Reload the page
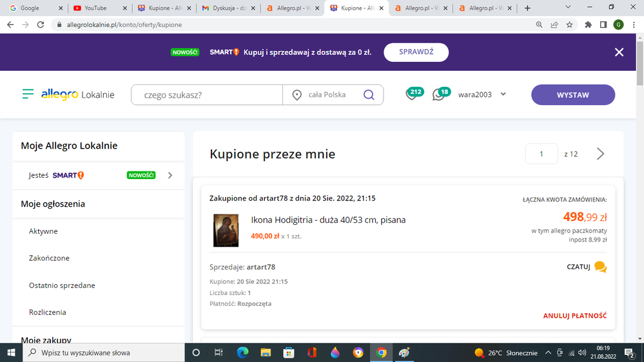This screenshot has width=644, height=362. click(x=40, y=24)
